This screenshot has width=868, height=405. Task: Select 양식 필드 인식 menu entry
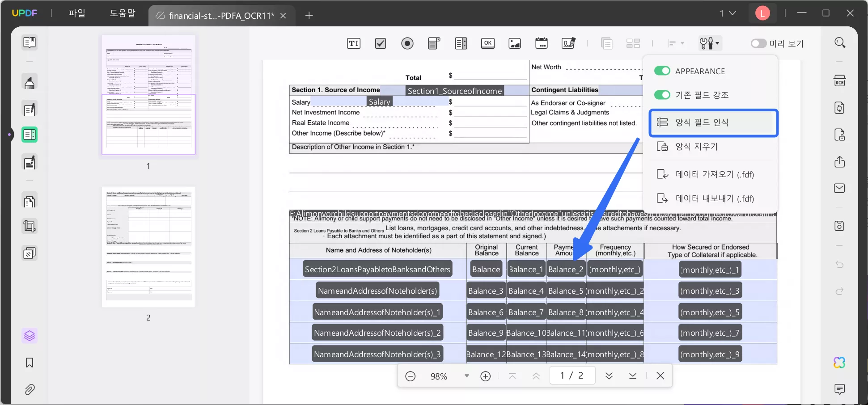pyautogui.click(x=714, y=122)
